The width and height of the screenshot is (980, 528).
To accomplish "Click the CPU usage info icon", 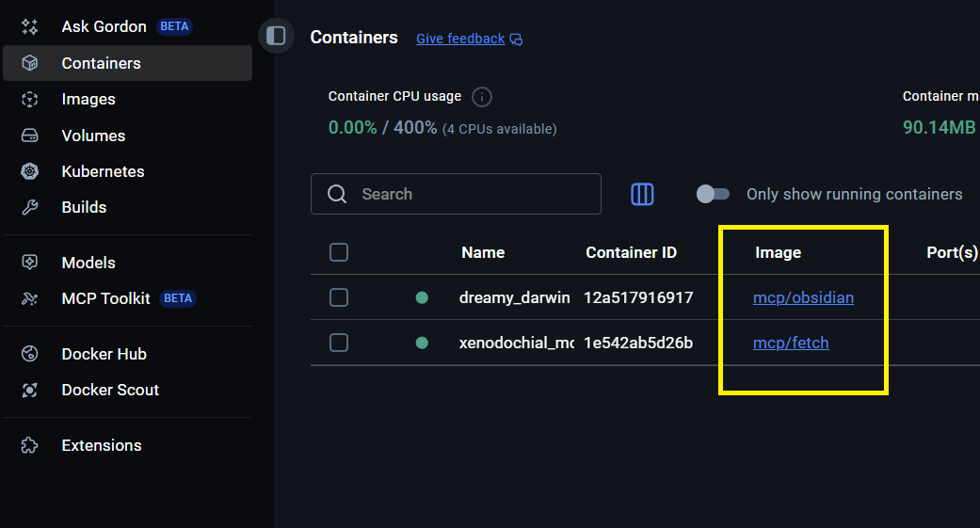I will pos(482,97).
